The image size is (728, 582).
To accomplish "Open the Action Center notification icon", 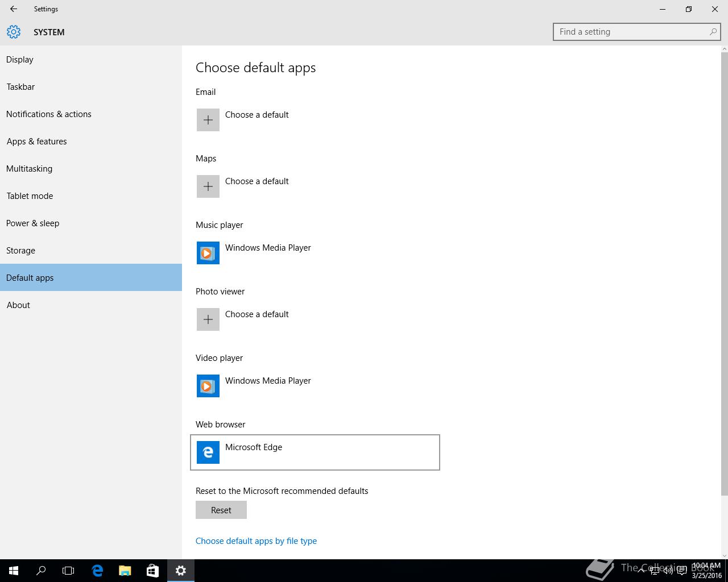I will tap(682, 571).
